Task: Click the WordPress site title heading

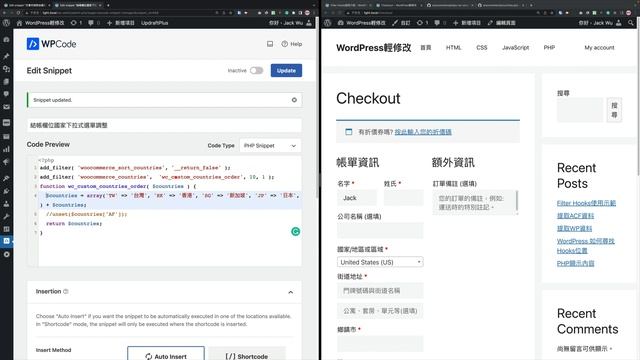Action: pyautogui.click(x=373, y=48)
